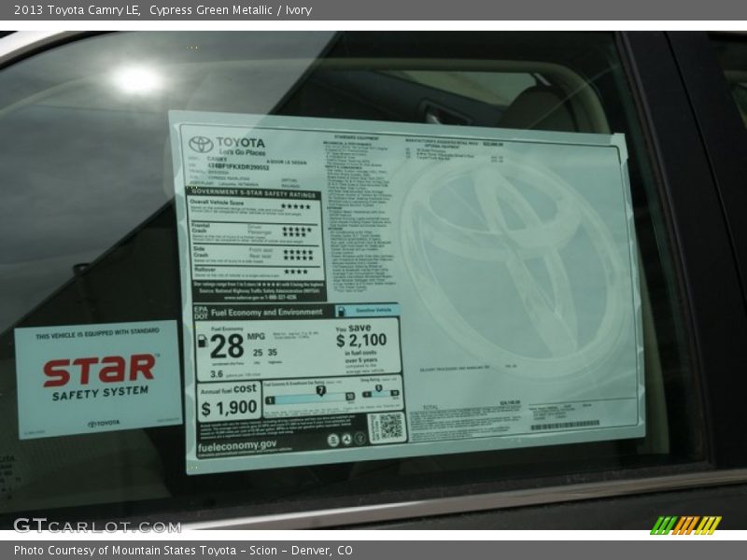Open the fueleconomy.gov link
The image size is (747, 560).
coord(238,444)
